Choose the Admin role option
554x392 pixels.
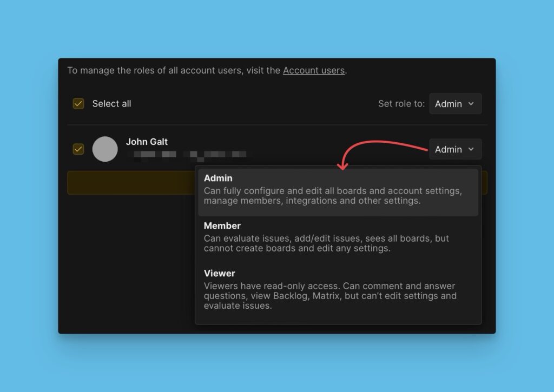(218, 178)
